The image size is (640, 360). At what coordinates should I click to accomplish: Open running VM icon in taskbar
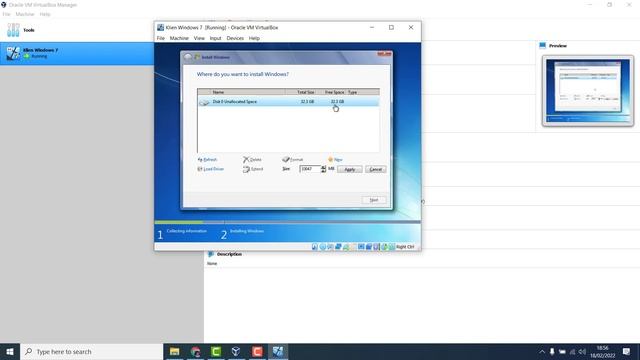click(278, 351)
